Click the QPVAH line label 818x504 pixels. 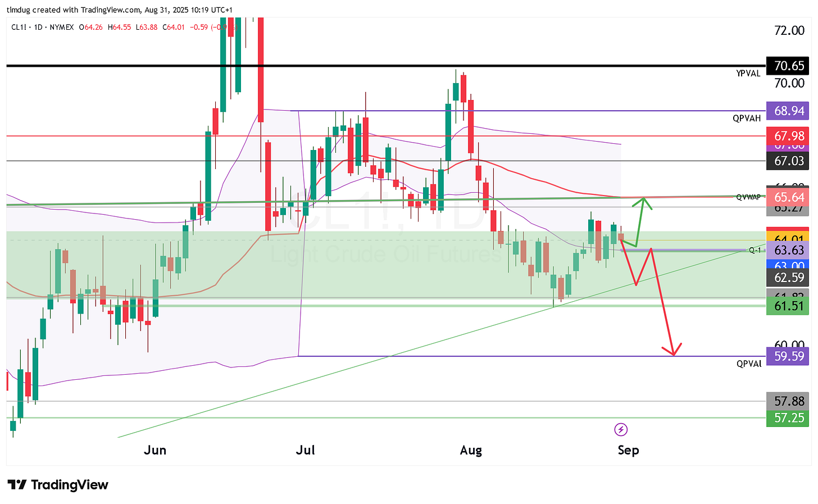(x=747, y=119)
